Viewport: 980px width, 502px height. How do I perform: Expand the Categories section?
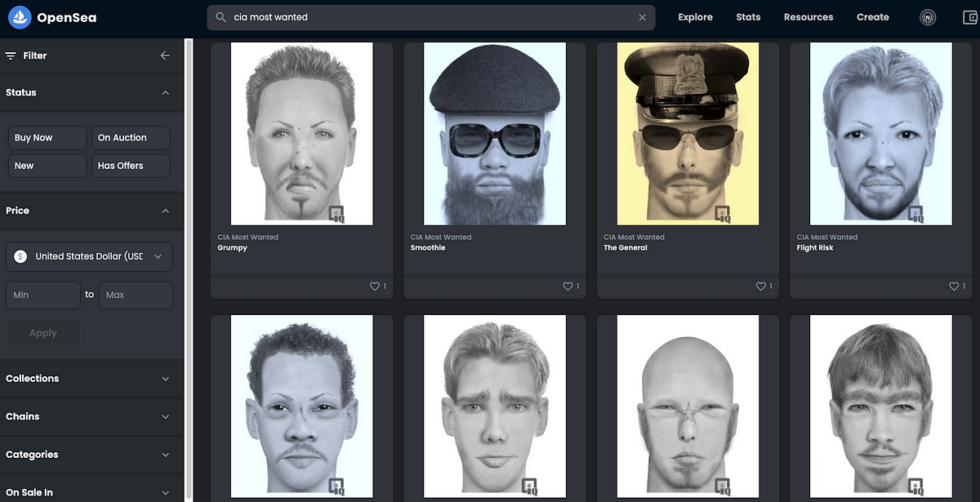[x=91, y=455]
